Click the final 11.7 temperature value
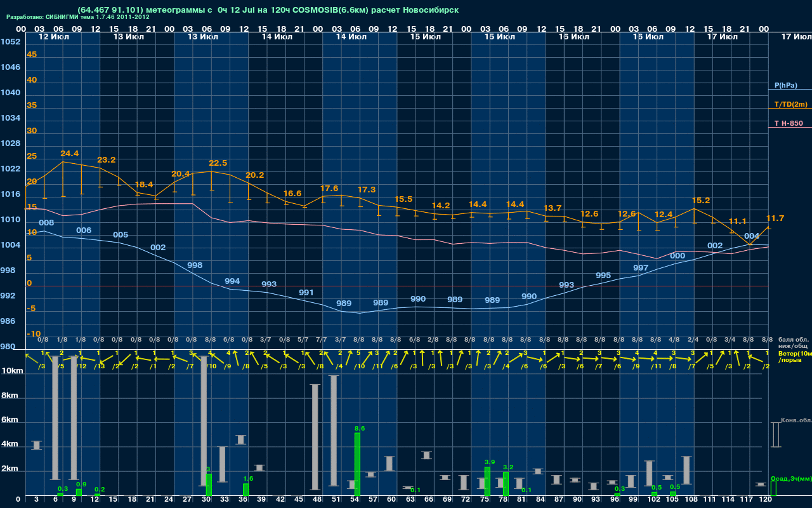Screen dimensions: 812x508 click(x=775, y=218)
